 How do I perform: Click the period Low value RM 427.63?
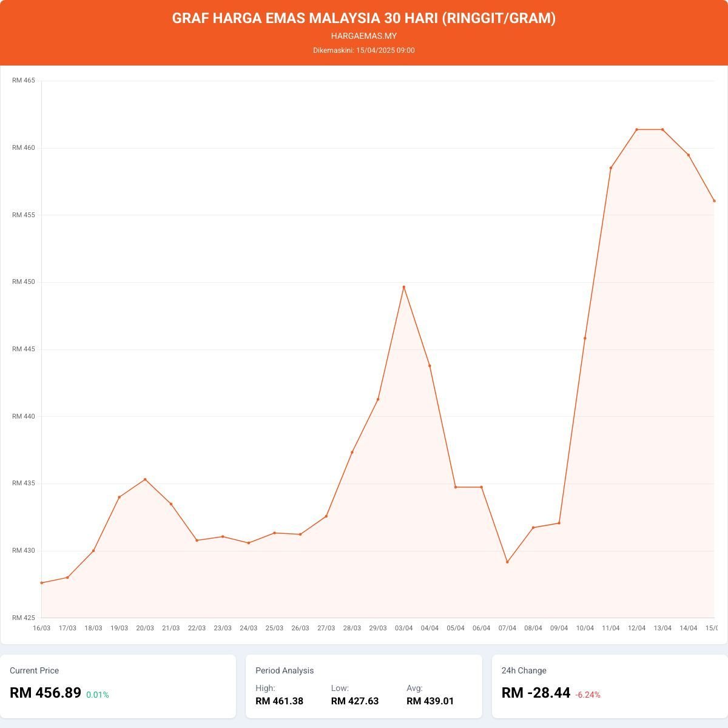355,701
